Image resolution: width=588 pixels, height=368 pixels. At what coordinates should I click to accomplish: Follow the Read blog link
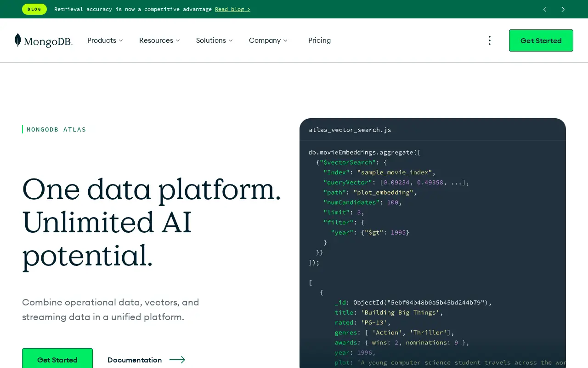(x=232, y=9)
